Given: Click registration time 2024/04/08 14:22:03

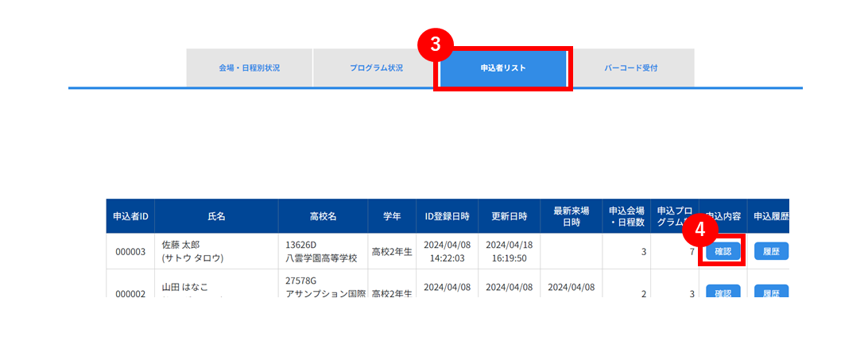Looking at the screenshot, I should 448,251.
